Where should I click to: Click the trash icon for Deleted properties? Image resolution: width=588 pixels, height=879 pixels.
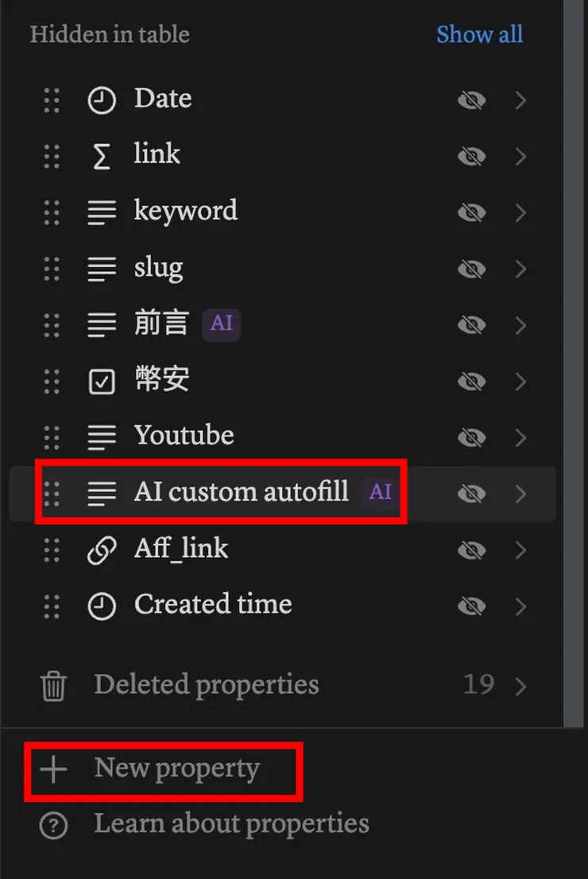(x=53, y=686)
